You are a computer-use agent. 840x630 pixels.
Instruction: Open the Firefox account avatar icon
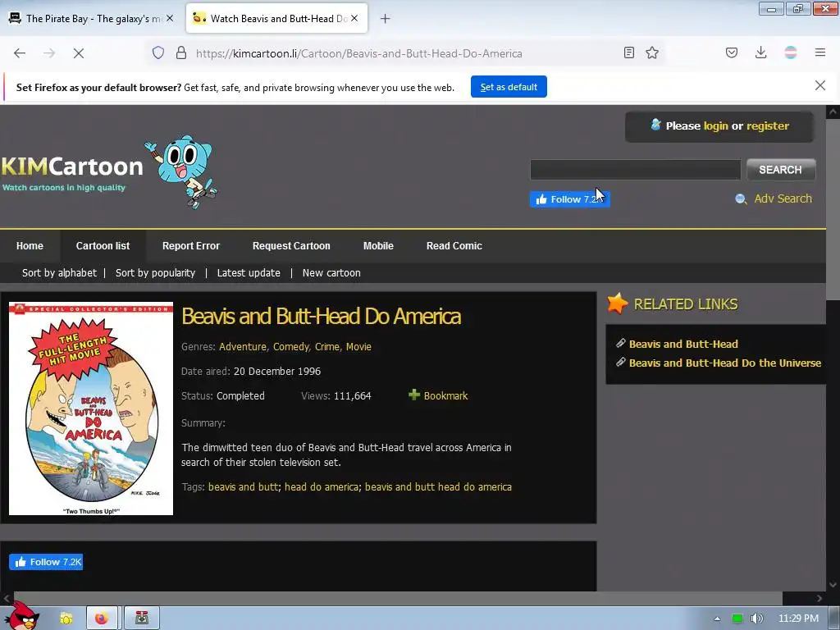tap(790, 52)
